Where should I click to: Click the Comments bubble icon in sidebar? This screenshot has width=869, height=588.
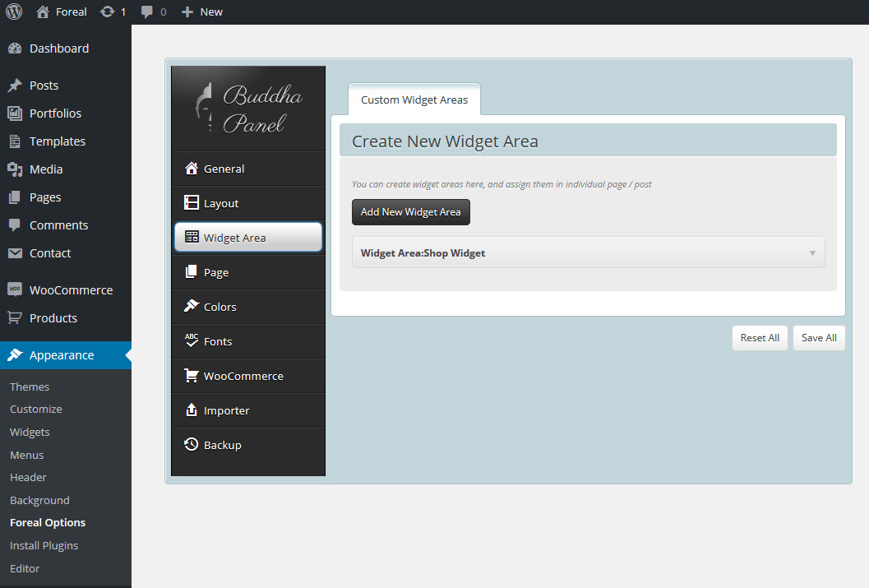[15, 225]
